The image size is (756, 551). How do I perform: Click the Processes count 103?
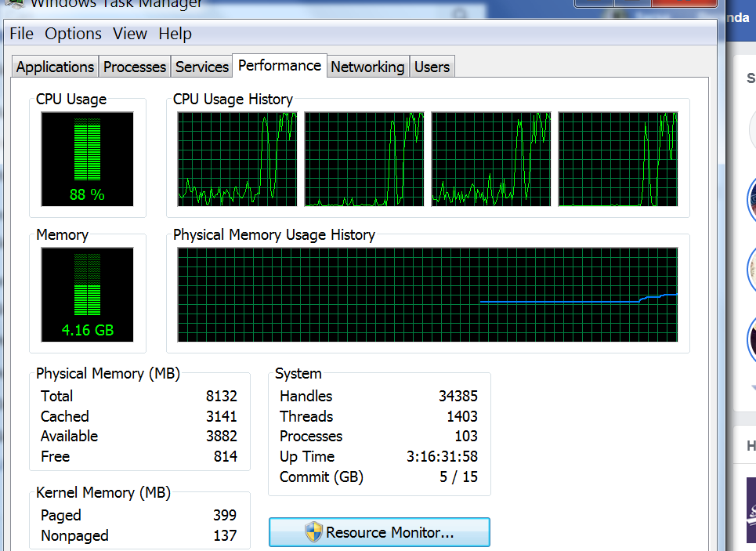466,436
